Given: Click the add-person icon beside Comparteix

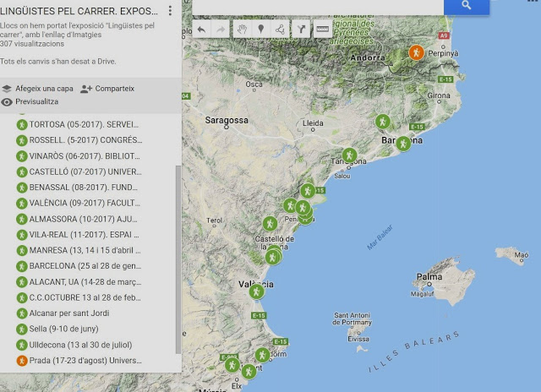Looking at the screenshot, I should coord(86,89).
